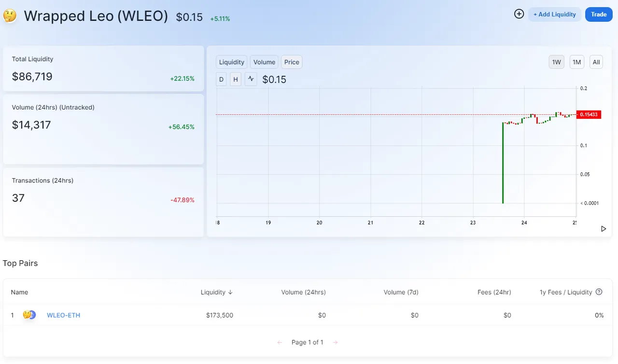This screenshot has width=618, height=364.
Task: Click the thinking-face WLEO token logo
Action: coord(10,16)
